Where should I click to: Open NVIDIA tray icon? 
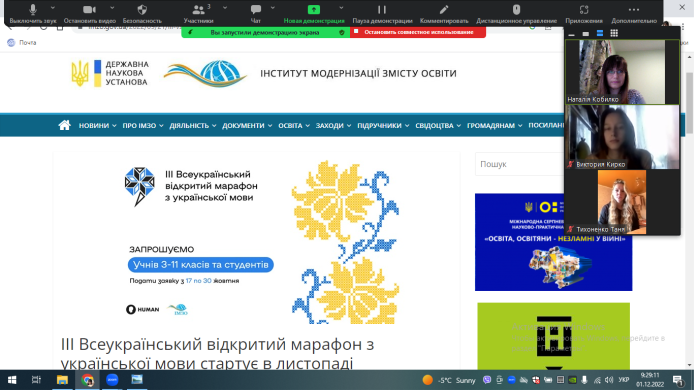[572, 380]
